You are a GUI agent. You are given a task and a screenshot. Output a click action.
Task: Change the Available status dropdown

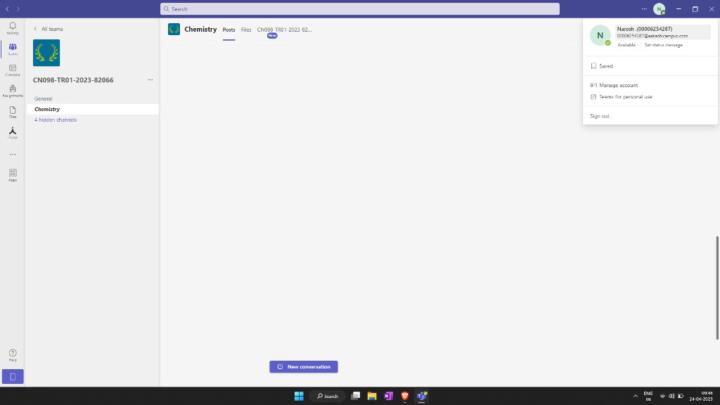[x=626, y=45]
